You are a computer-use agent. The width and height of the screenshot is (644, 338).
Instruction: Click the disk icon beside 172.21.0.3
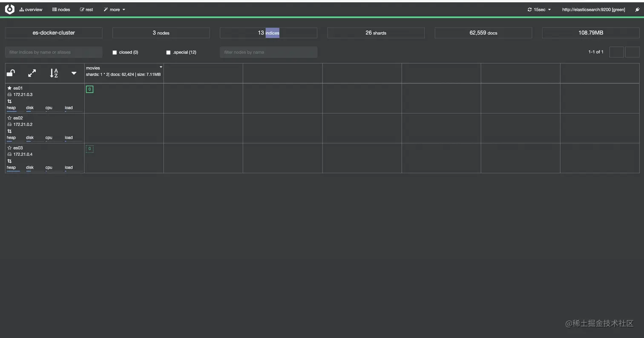point(9,95)
